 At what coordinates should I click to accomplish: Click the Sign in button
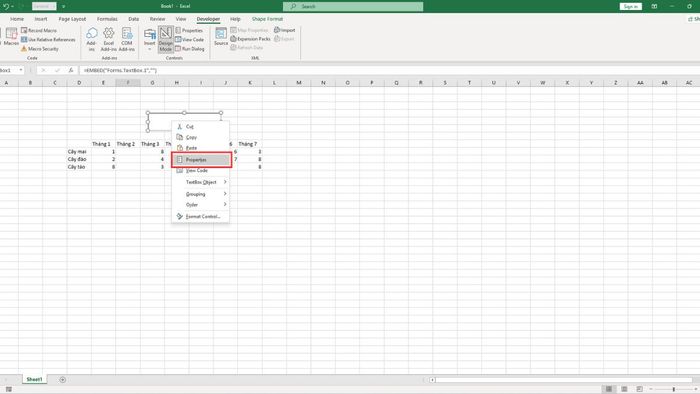[x=630, y=6]
